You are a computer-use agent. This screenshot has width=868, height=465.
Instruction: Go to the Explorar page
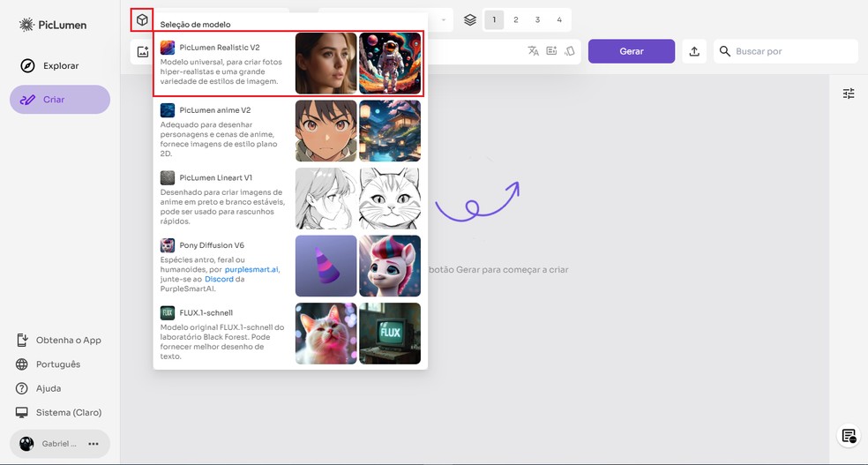pos(60,66)
